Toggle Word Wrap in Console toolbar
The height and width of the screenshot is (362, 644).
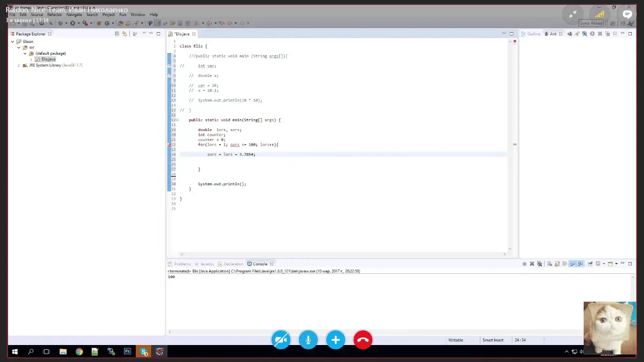click(564, 264)
